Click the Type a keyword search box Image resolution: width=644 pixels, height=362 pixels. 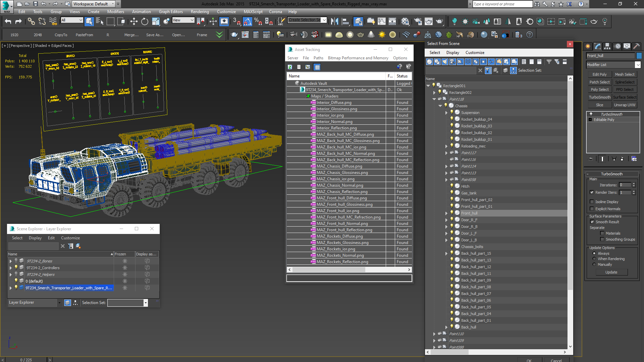click(502, 4)
